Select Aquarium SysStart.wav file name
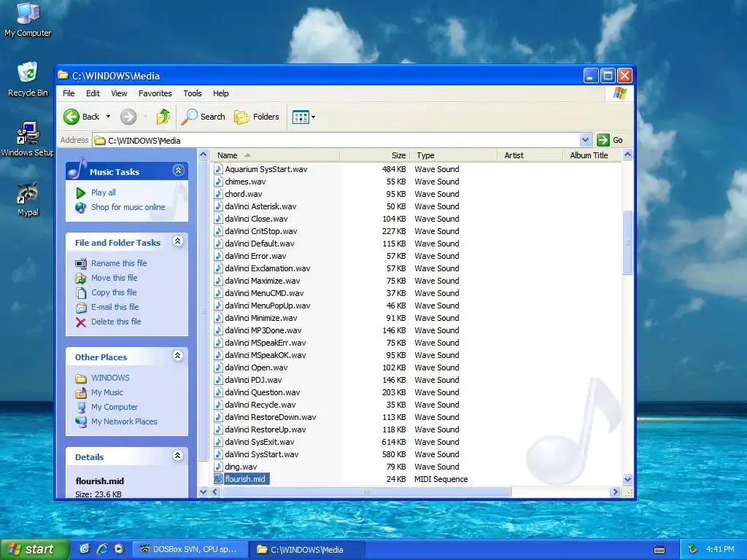 tap(266, 169)
